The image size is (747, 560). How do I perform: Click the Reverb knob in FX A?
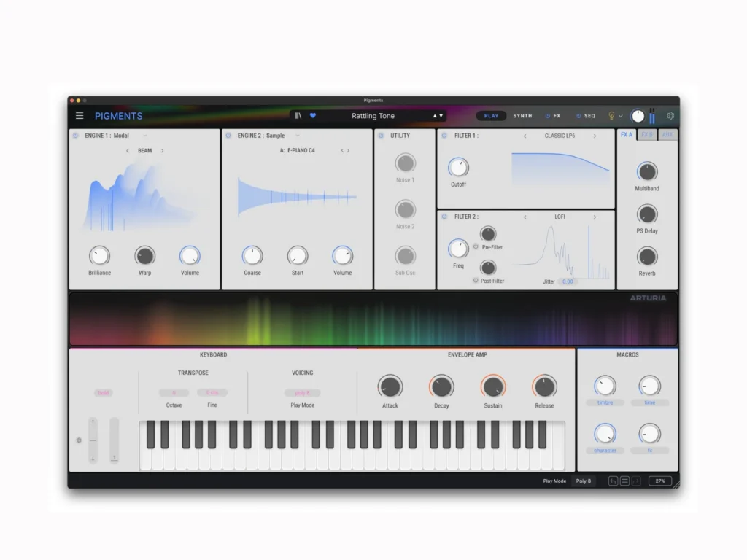[647, 257]
